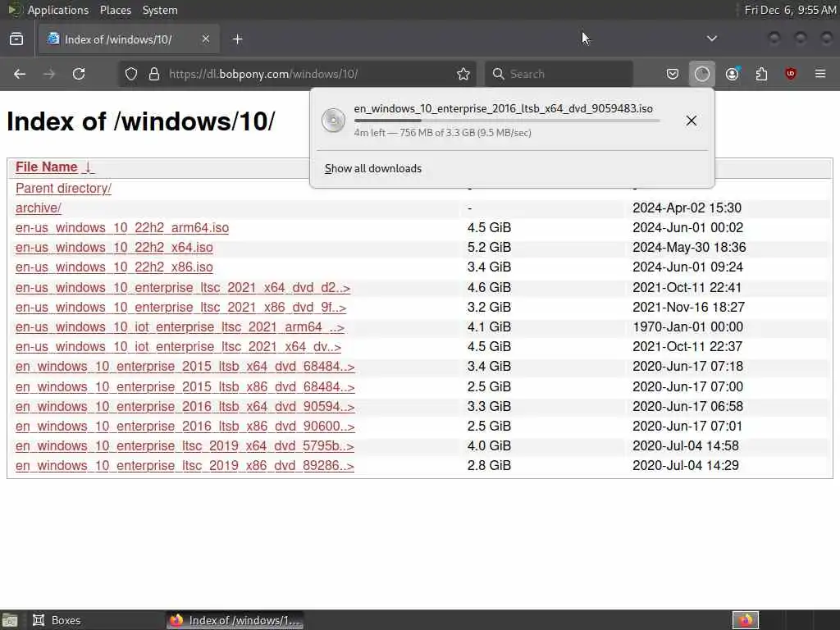Click Show all downloads

(x=373, y=169)
